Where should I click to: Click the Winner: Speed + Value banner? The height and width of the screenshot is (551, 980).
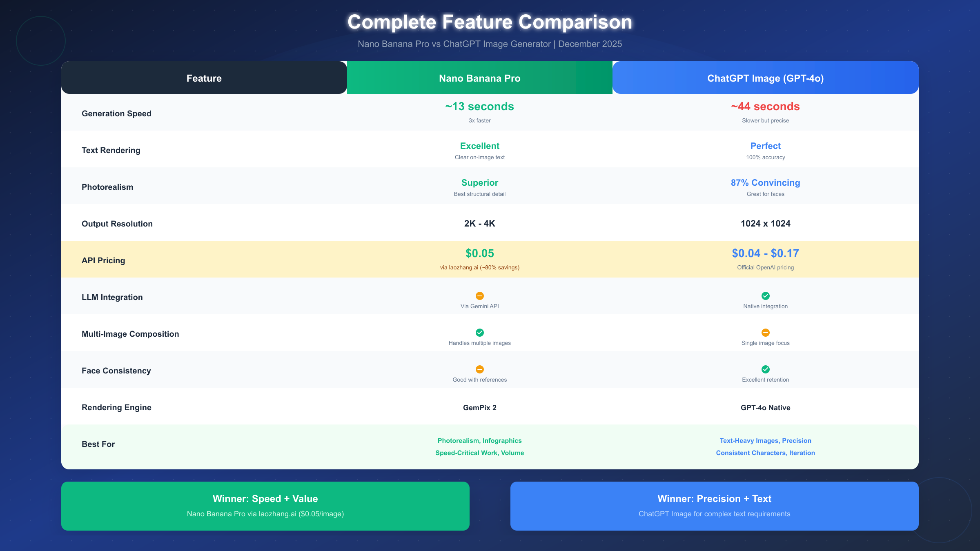click(265, 506)
